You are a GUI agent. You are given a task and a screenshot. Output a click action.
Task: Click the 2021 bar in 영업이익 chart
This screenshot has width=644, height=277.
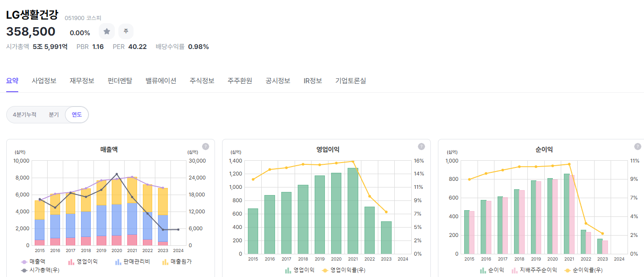353,211
